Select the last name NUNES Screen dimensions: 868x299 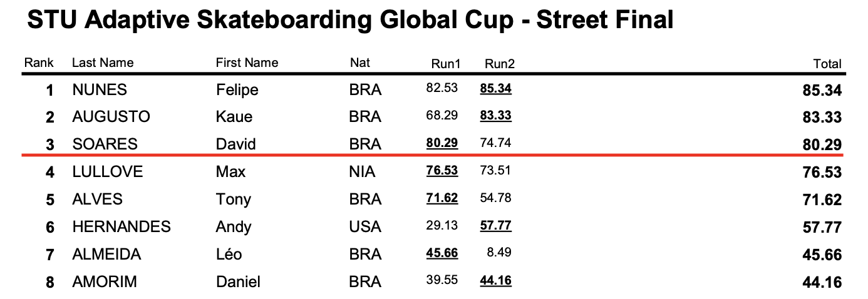pos(100,90)
